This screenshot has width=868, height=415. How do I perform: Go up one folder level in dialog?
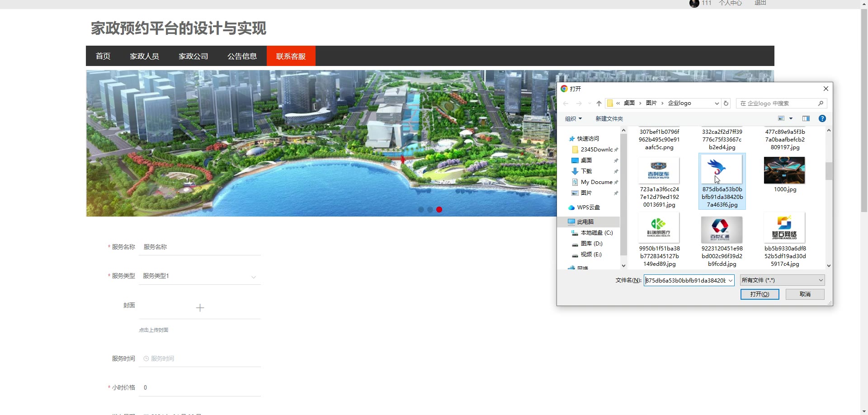click(x=599, y=104)
